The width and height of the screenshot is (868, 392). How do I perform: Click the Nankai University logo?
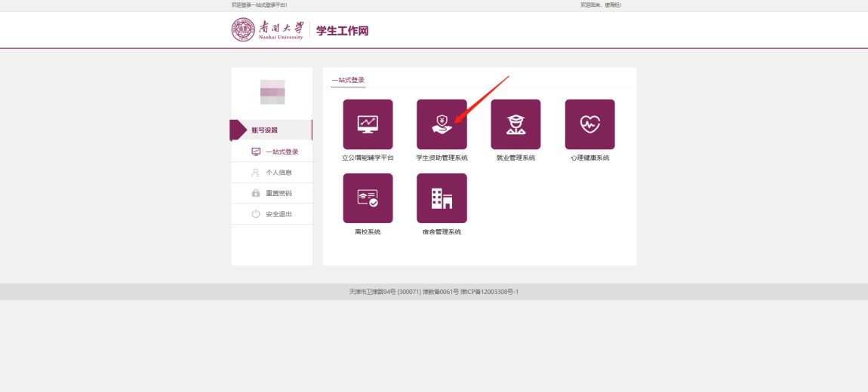pos(267,30)
